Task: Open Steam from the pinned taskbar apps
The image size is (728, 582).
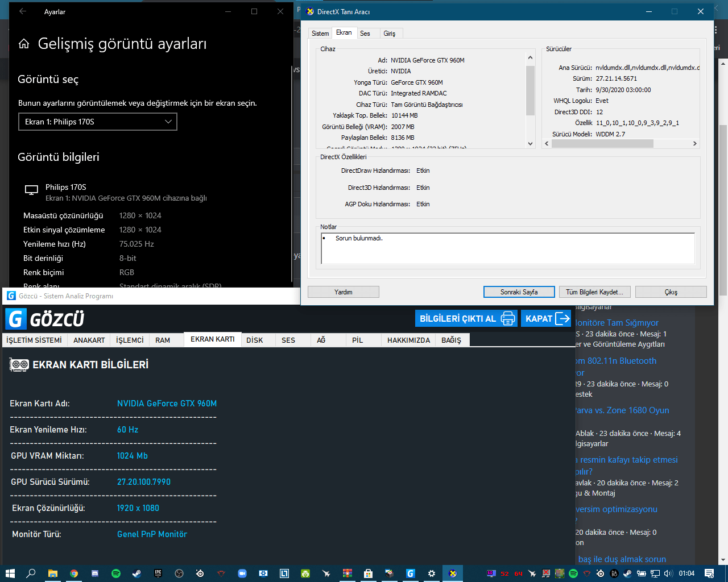Action: coord(136,573)
